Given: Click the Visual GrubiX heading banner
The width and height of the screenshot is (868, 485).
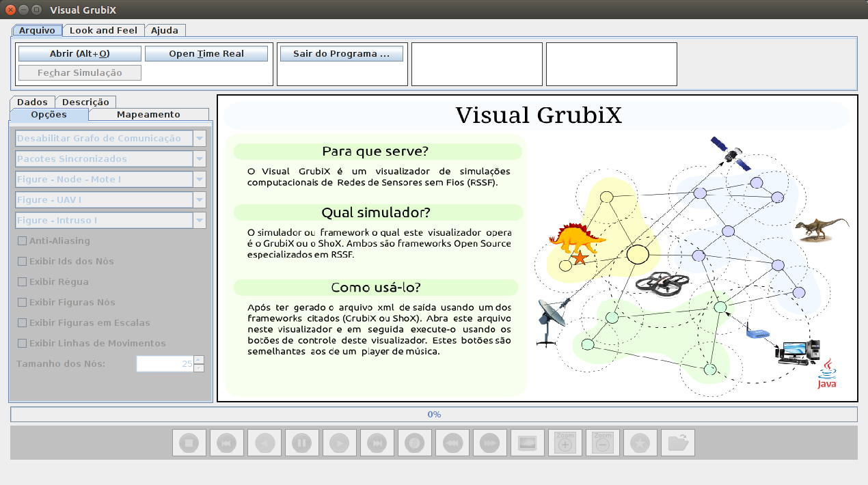Looking at the screenshot, I should (x=538, y=115).
